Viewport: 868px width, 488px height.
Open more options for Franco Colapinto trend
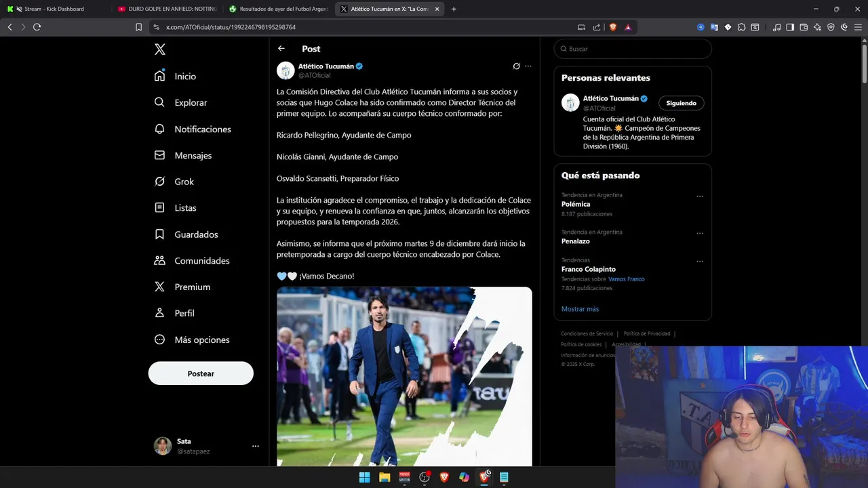[x=700, y=262]
